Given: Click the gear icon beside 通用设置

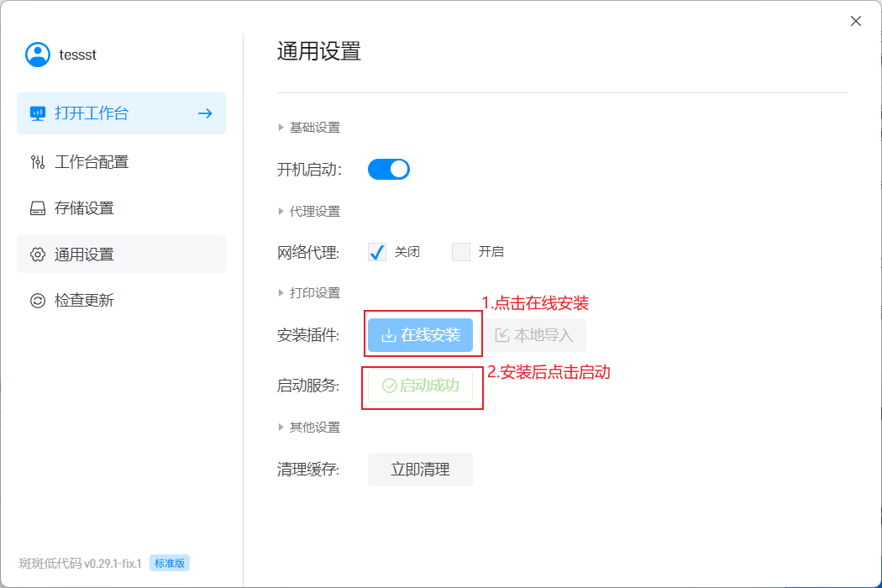Looking at the screenshot, I should pyautogui.click(x=38, y=255).
